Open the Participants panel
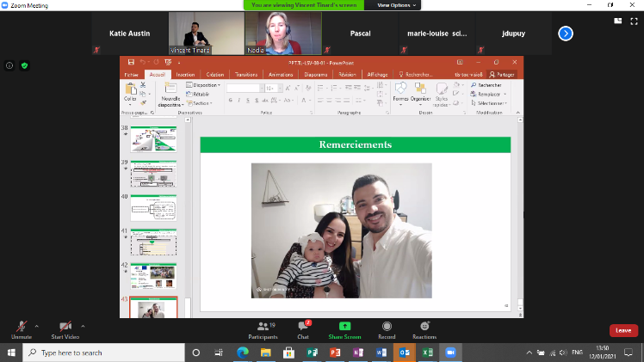Image resolution: width=644 pixels, height=362 pixels. tap(262, 329)
